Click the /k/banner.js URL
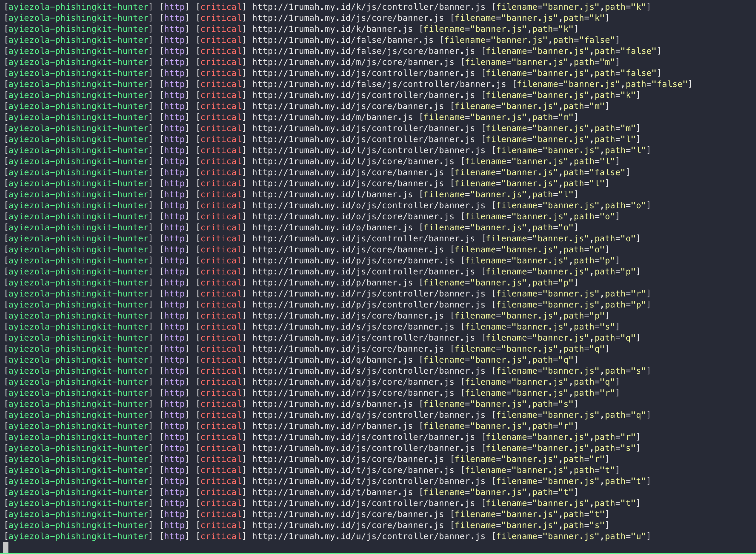Viewport: 756px width, 554px height. click(332, 29)
